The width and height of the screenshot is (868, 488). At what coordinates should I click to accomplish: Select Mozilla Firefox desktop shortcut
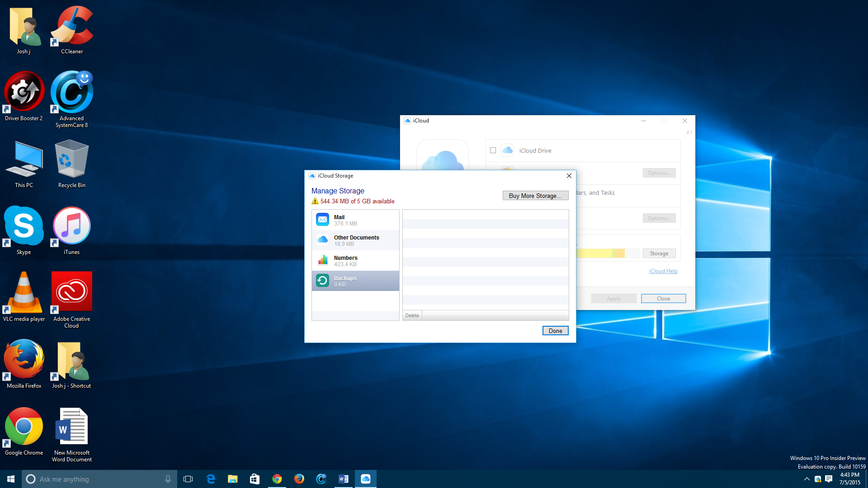point(24,364)
